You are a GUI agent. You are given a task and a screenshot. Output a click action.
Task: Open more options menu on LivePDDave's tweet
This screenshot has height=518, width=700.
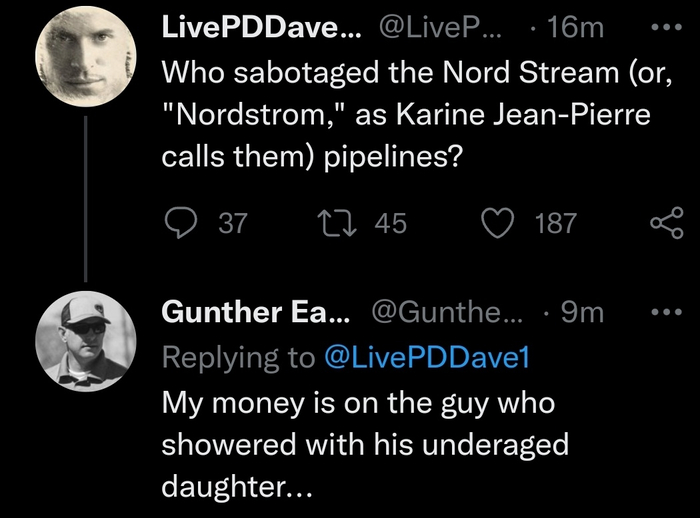(663, 25)
